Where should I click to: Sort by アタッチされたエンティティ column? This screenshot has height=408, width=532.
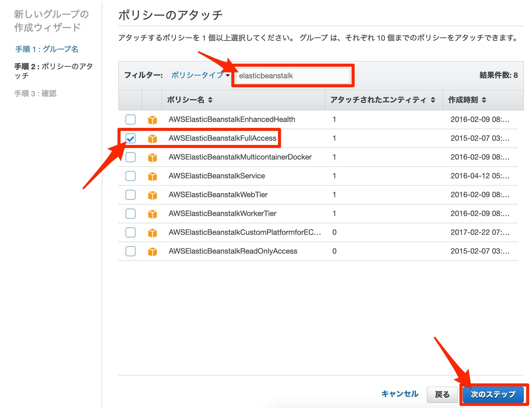tap(433, 100)
